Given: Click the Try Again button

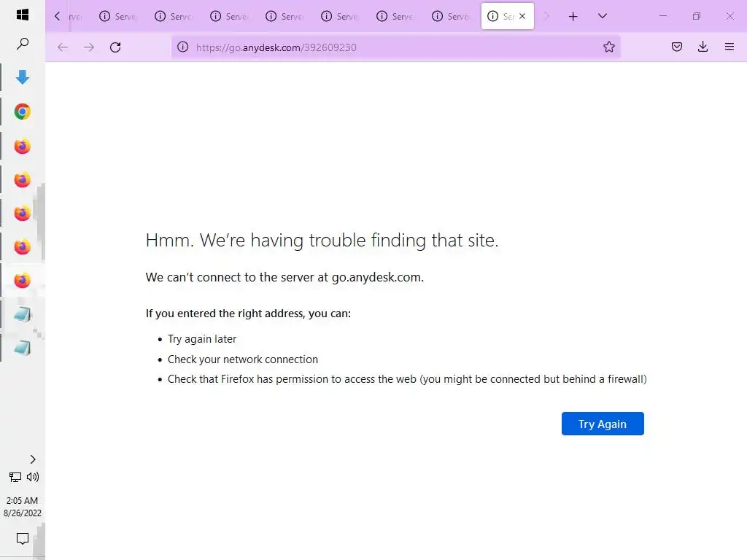Looking at the screenshot, I should pyautogui.click(x=603, y=424).
